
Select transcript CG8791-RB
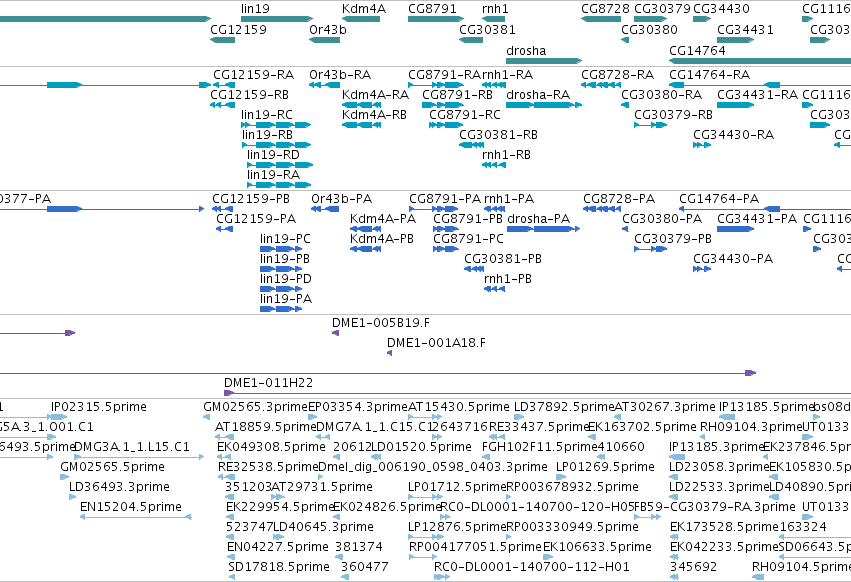pyautogui.click(x=458, y=94)
